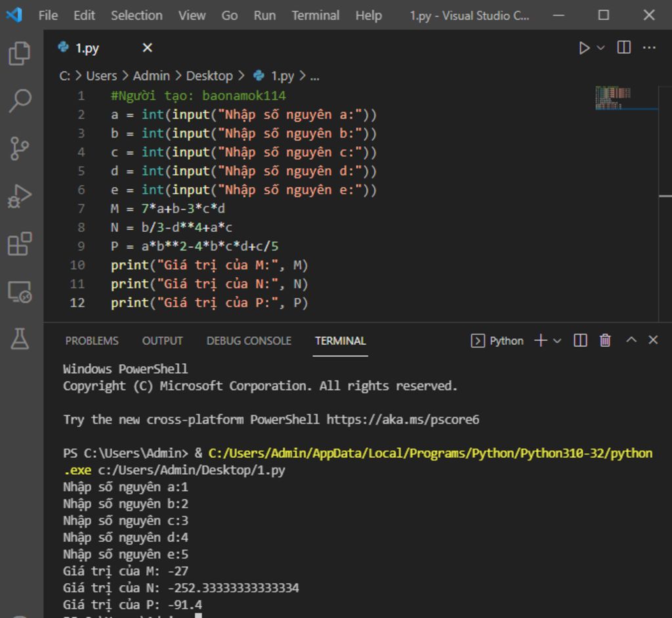This screenshot has height=618, width=672.
Task: Click the C: breadcrumb segment
Action: click(x=65, y=76)
